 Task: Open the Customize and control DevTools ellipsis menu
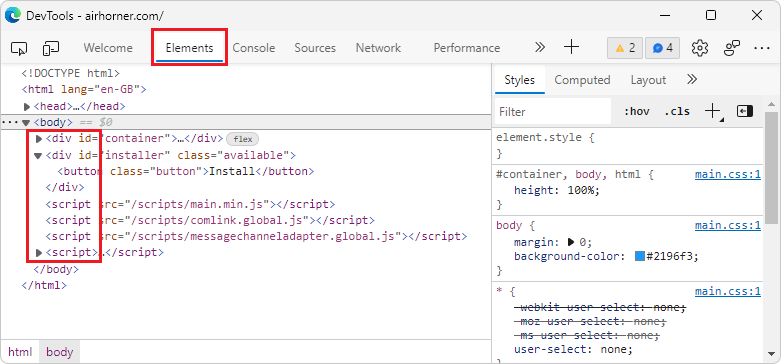762,48
